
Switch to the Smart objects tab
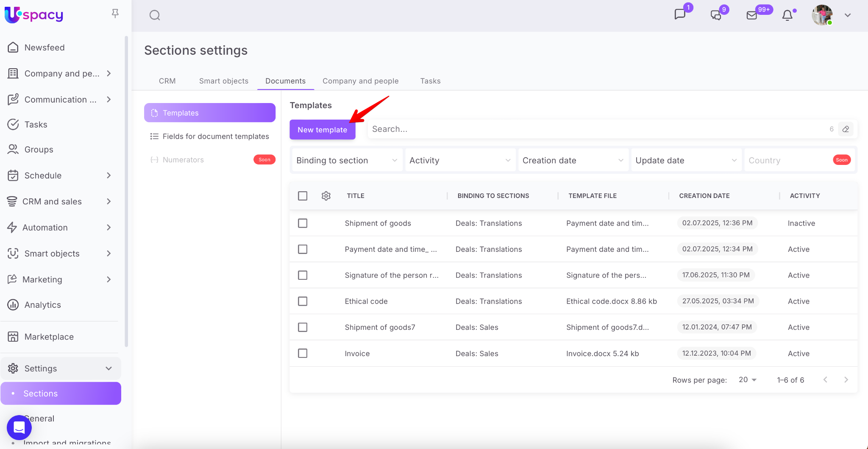(x=224, y=81)
